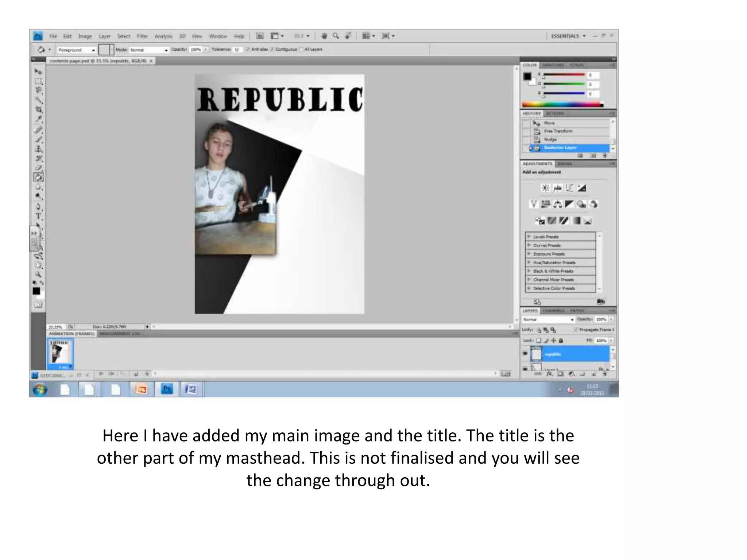Toggle history brush source beside Move state
Viewport: 747px width, 560px height.
point(526,123)
